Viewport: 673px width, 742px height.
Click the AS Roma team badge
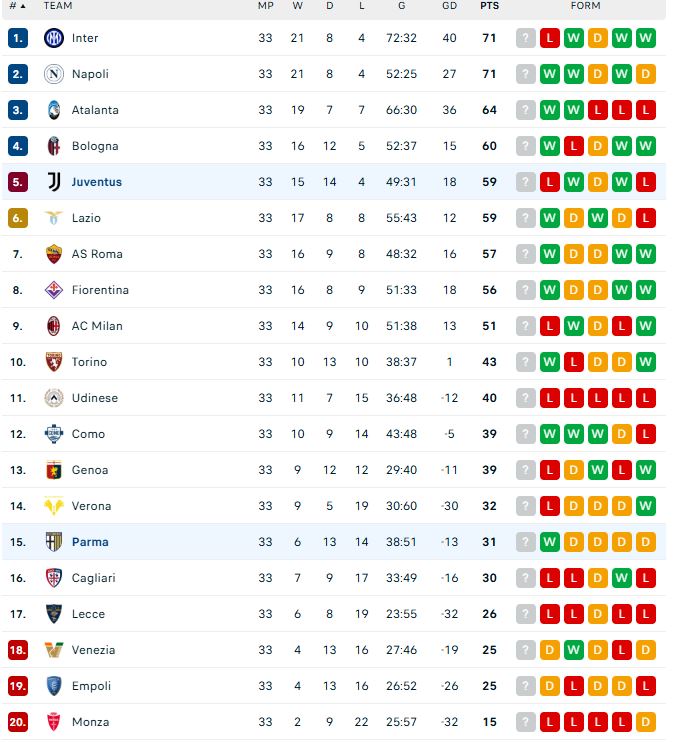point(53,254)
